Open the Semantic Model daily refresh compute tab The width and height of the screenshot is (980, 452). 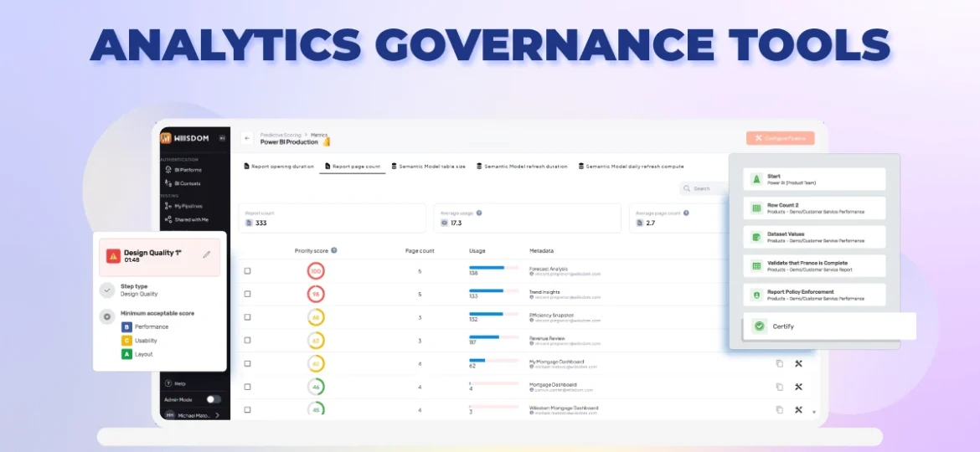(632, 167)
